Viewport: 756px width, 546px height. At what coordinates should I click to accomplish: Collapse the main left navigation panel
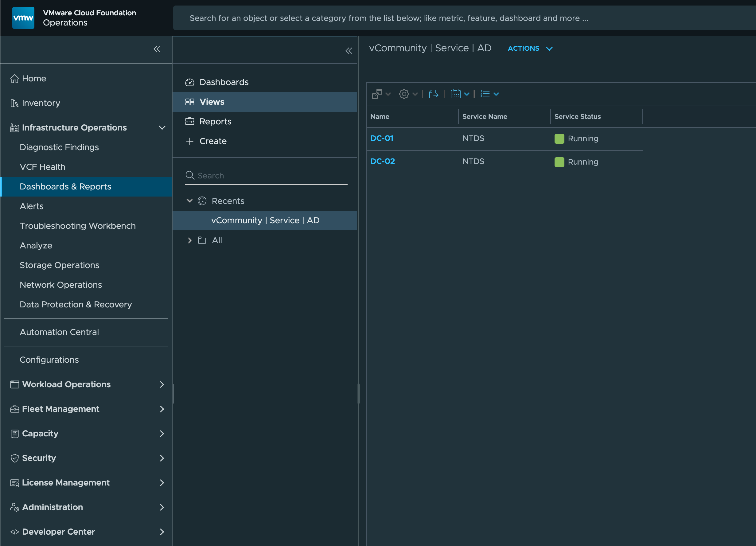(x=157, y=49)
